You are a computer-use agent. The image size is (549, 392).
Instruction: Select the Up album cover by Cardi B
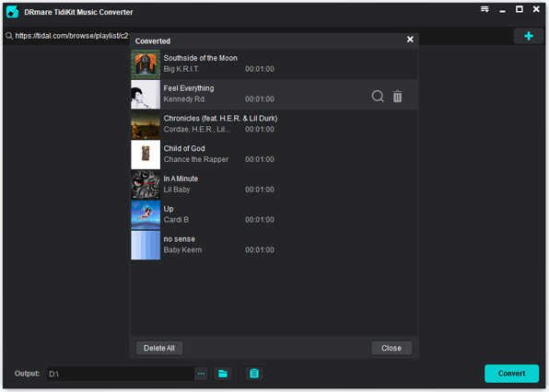coord(146,214)
